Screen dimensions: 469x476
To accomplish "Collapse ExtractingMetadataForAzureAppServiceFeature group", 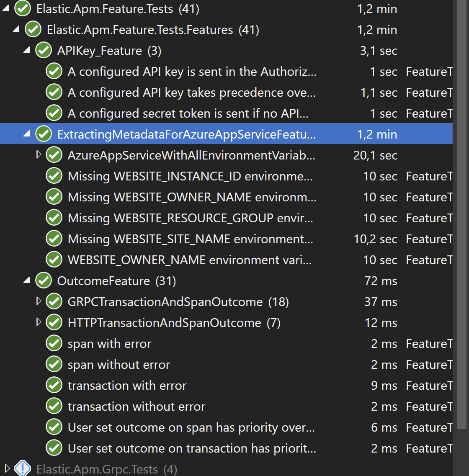I will 27,134.
